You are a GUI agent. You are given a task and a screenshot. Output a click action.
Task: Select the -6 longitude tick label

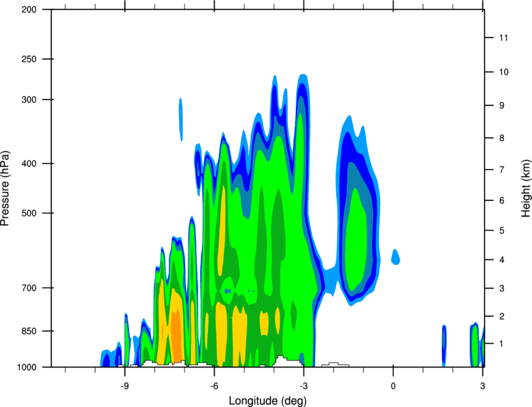pyautogui.click(x=214, y=386)
